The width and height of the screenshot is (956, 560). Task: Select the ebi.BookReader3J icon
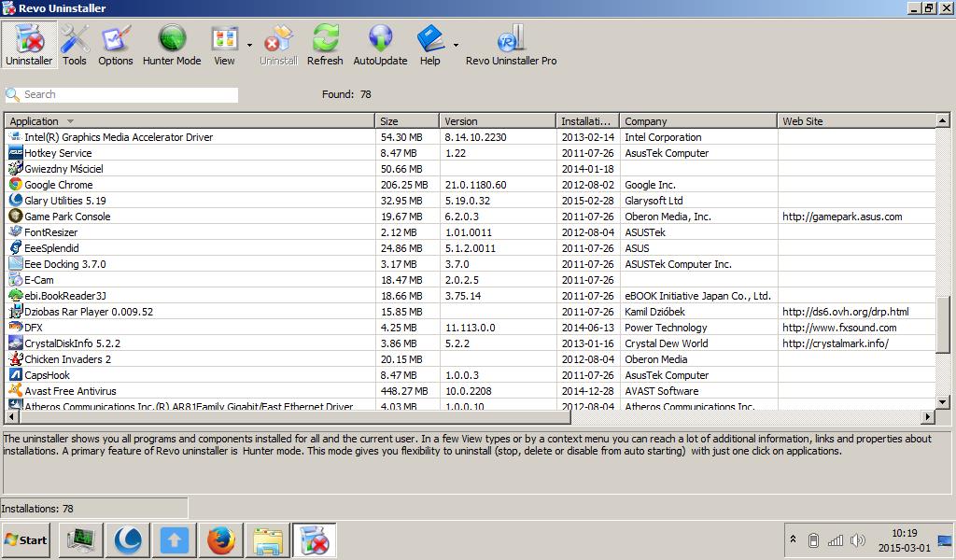tap(16, 296)
